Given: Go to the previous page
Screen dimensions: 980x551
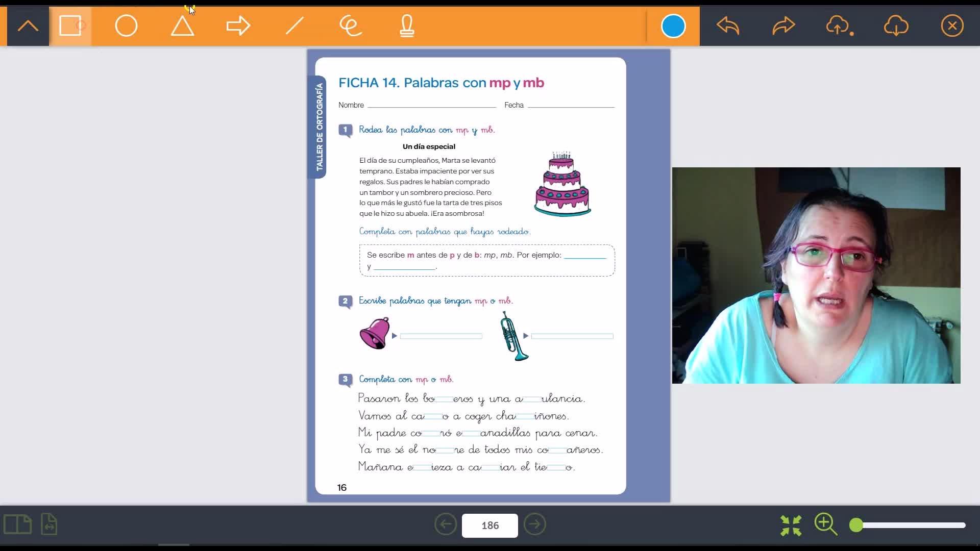Looking at the screenshot, I should pyautogui.click(x=446, y=524).
